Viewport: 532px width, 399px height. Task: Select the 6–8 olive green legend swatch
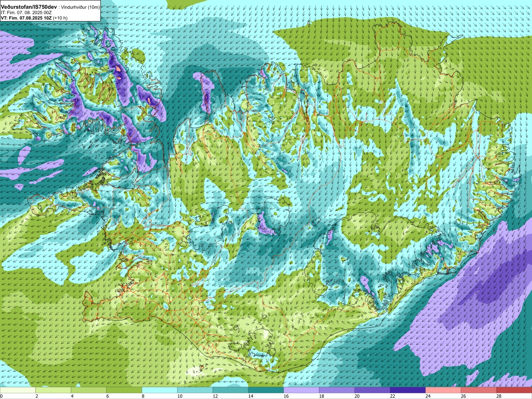click(x=124, y=390)
